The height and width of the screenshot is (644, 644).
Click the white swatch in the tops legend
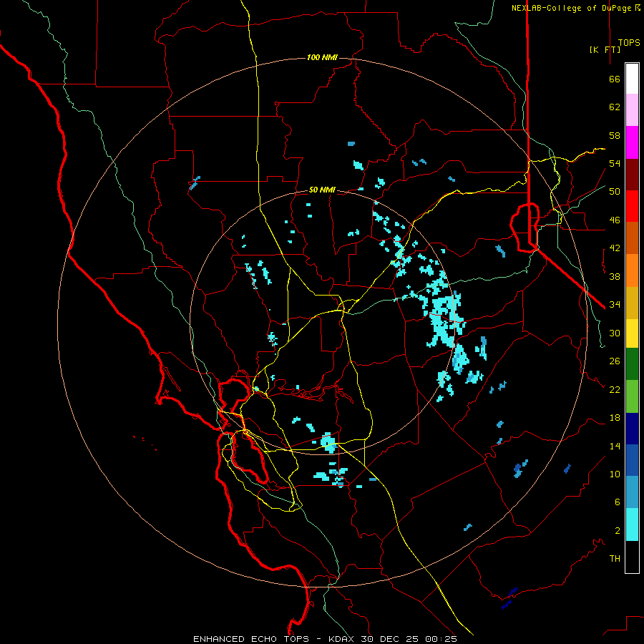pos(632,79)
